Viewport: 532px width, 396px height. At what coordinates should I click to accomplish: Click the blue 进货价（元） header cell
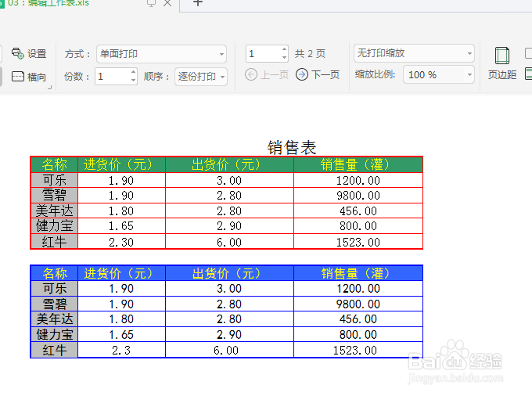(121, 273)
